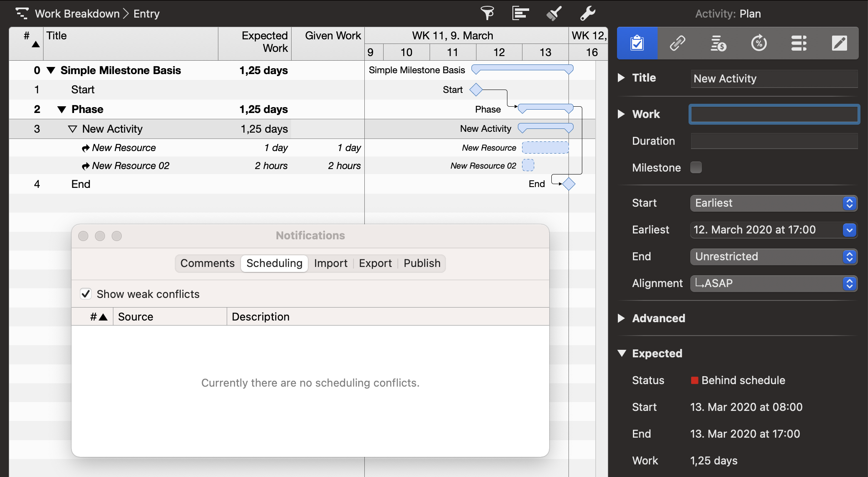The image size is (868, 477).
Task: Click the Entry breadcrumb link
Action: click(x=146, y=14)
